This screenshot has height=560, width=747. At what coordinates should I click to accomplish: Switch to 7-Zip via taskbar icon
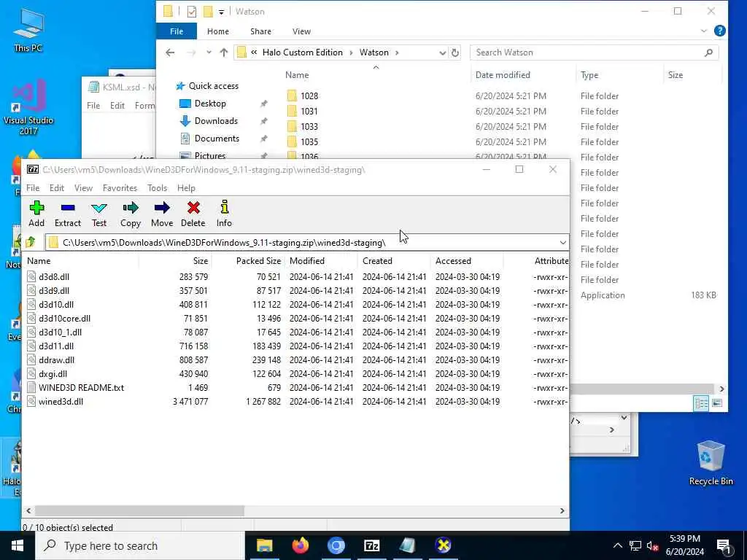click(371, 545)
